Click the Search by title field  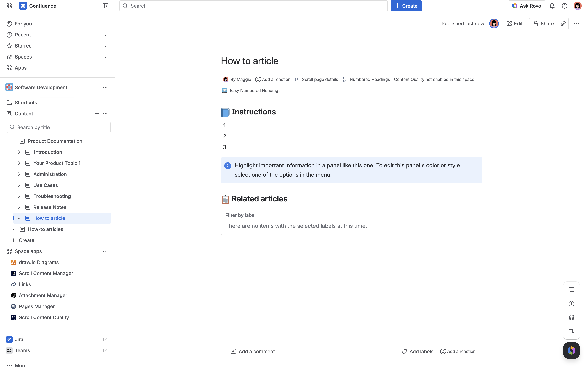tap(58, 127)
